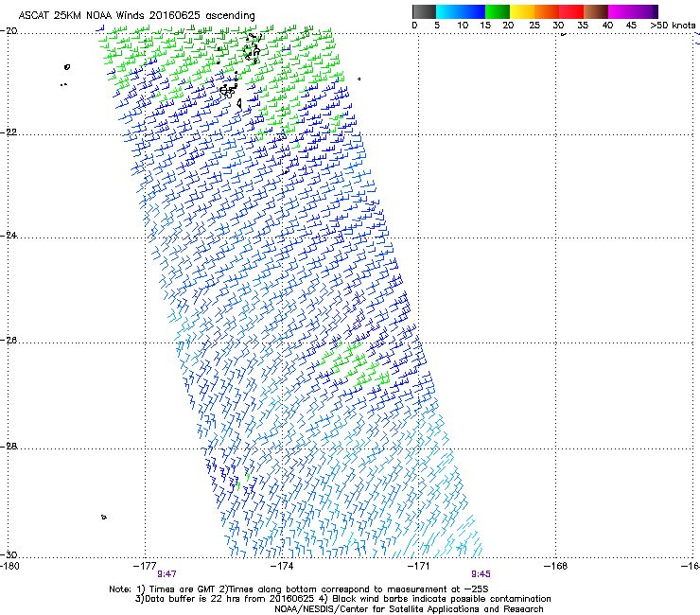The image size is (700, 615).
Task: Select the cyan-blue 5-15 knots legend gradient
Action: 461,11
